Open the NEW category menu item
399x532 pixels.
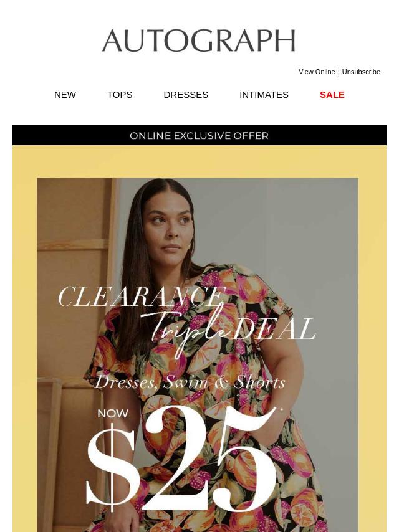coord(65,95)
